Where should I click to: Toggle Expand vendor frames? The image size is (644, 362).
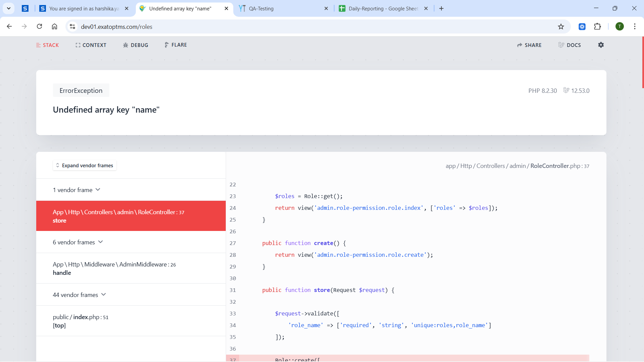tap(85, 165)
